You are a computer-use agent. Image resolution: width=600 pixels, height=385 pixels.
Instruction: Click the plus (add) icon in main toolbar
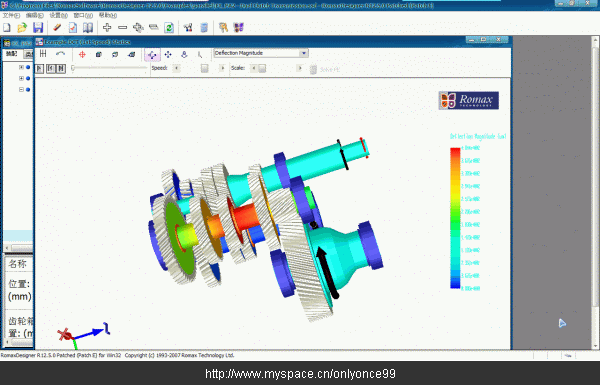(x=107, y=28)
